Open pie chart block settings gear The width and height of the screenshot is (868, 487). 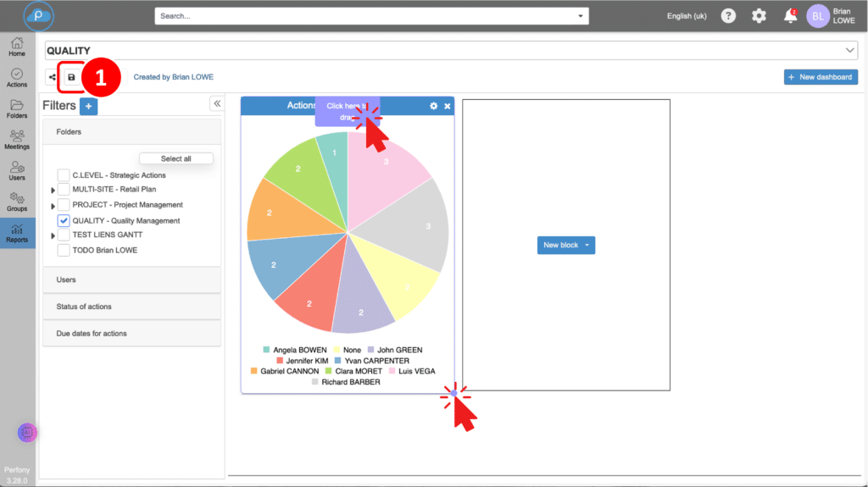pyautogui.click(x=434, y=106)
